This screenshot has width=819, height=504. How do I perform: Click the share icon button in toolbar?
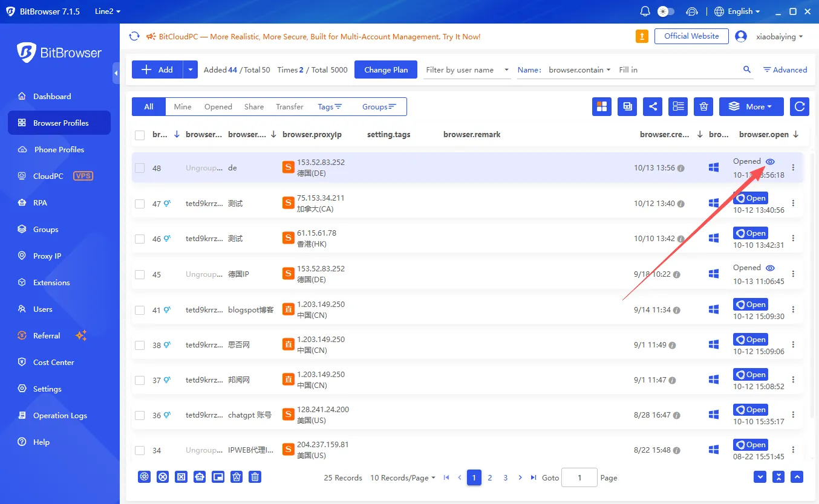tap(653, 107)
